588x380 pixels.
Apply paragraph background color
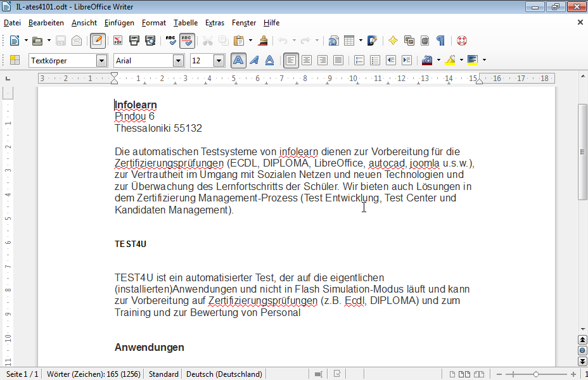(473, 60)
